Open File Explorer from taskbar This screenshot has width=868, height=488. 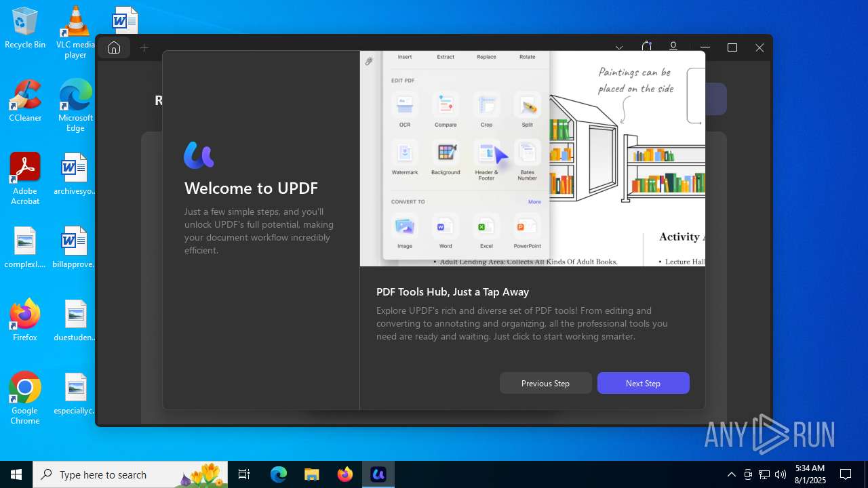point(311,474)
